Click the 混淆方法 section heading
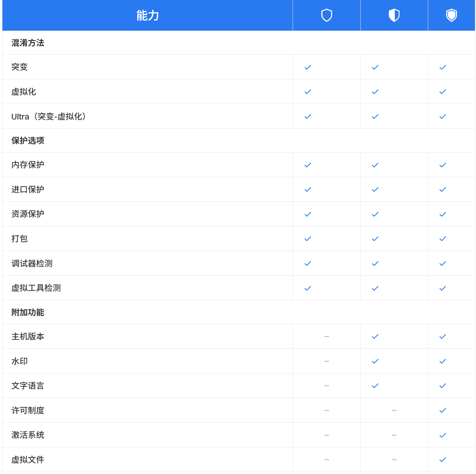476x474 pixels. pos(28,43)
